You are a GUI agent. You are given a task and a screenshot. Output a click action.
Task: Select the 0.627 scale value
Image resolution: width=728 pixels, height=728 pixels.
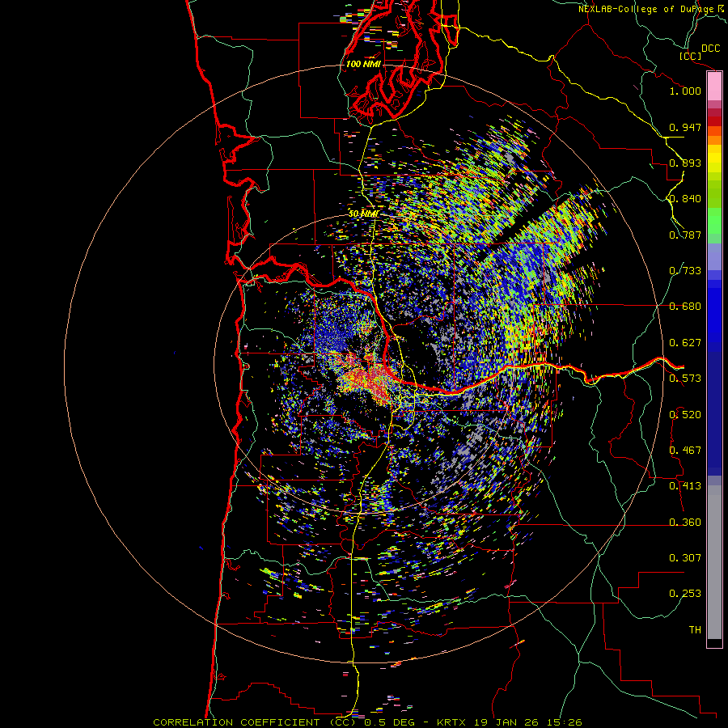pos(685,343)
